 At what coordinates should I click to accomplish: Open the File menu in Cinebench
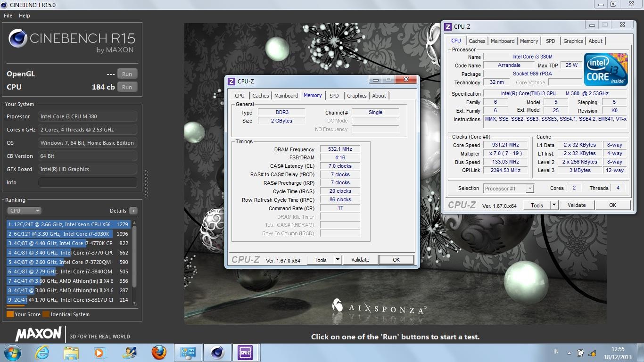click(8, 16)
